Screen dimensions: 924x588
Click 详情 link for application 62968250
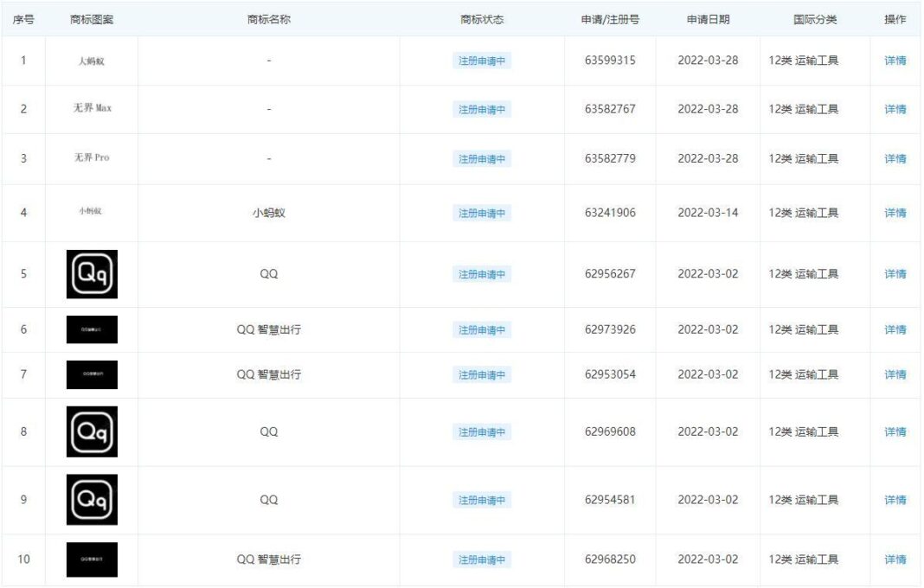tap(895, 559)
